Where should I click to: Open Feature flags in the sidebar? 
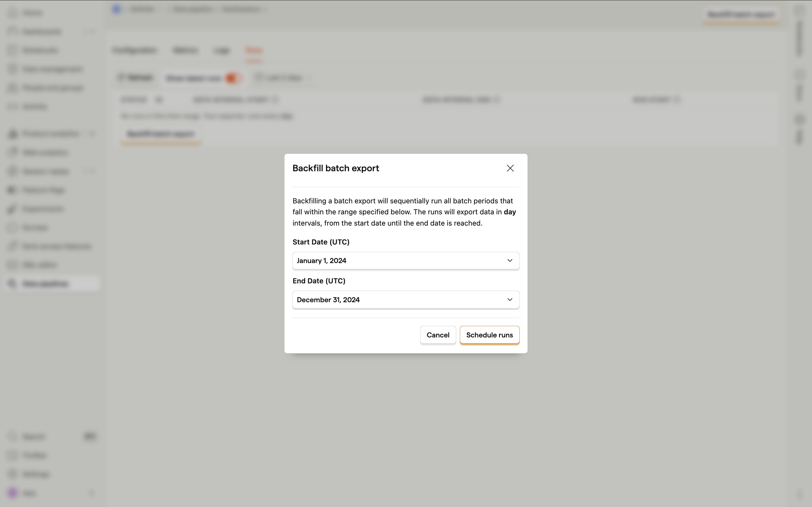click(44, 190)
